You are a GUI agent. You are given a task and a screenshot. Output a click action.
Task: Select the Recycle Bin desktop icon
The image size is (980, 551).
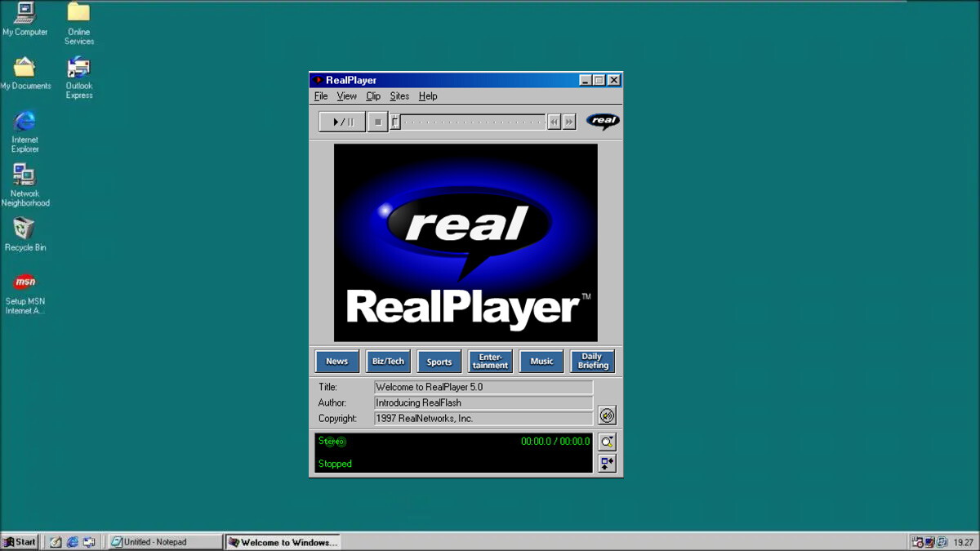pos(24,234)
